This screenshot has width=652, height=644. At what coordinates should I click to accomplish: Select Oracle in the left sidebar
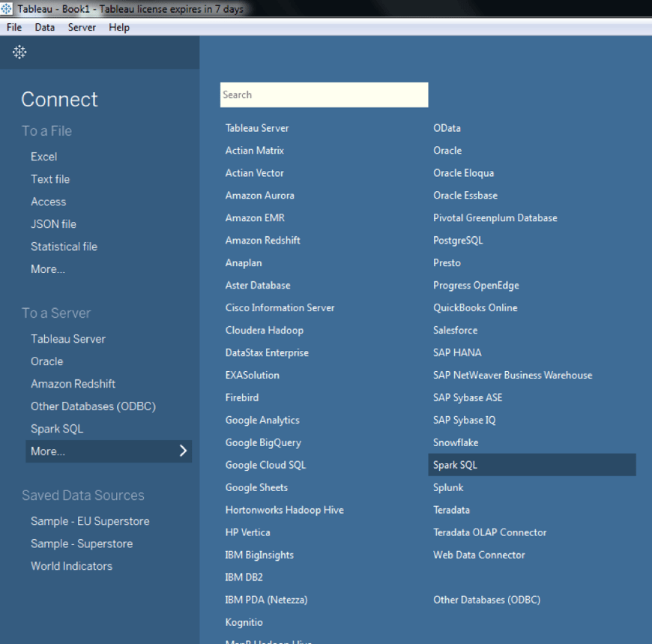point(47,361)
